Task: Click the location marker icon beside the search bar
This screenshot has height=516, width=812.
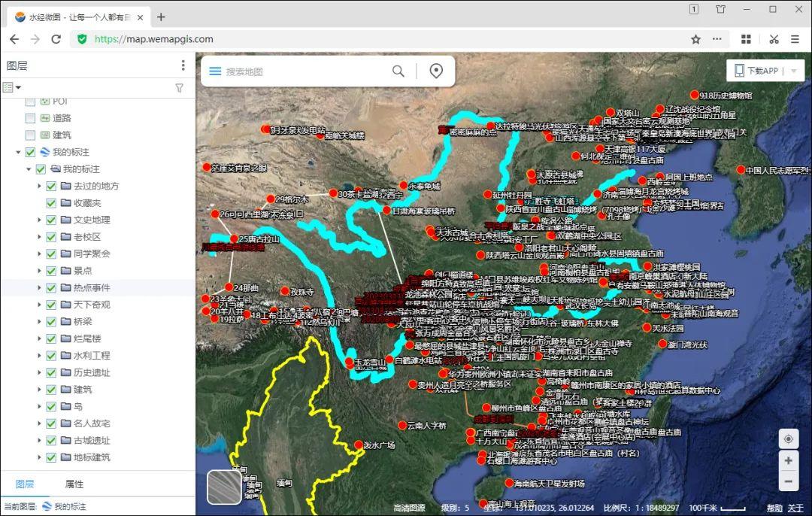Action: pos(435,69)
